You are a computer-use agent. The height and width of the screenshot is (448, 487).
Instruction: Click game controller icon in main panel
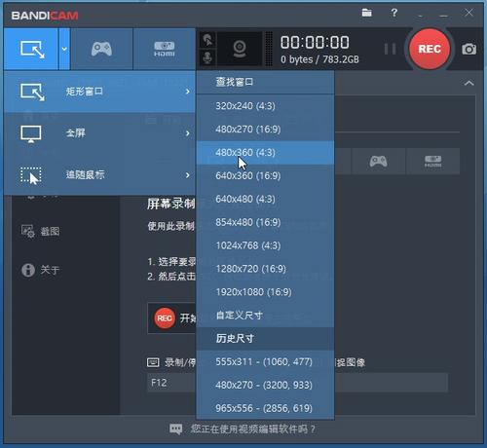[378, 162]
